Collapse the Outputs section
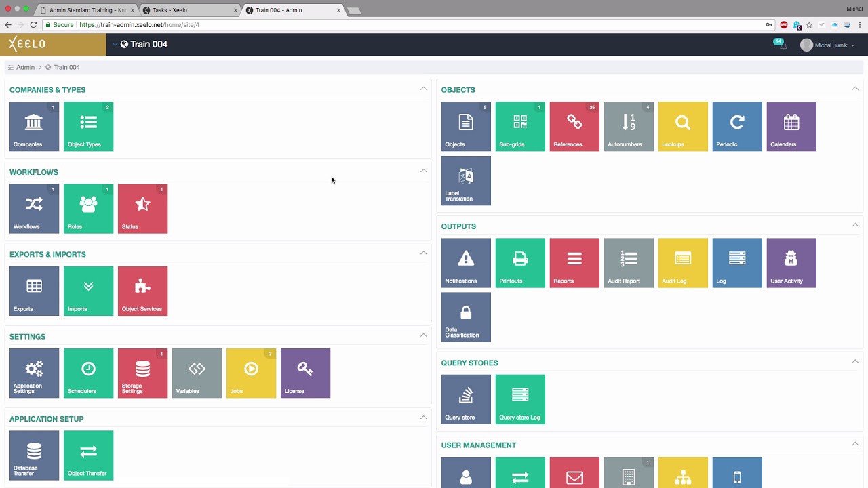The width and height of the screenshot is (868, 488). (x=855, y=225)
